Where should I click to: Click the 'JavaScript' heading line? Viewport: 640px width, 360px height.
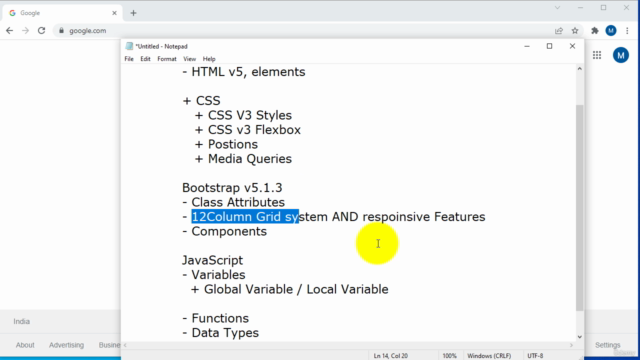tap(212, 260)
